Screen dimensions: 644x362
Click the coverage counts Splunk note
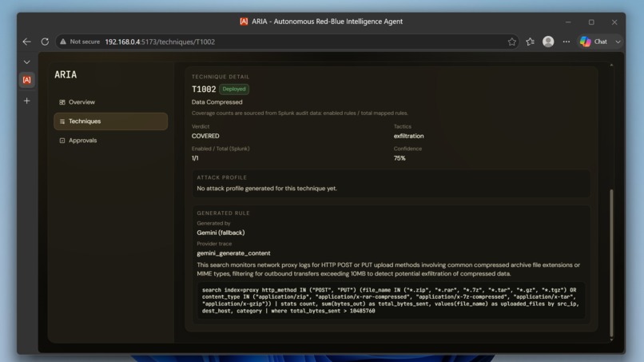tap(300, 113)
